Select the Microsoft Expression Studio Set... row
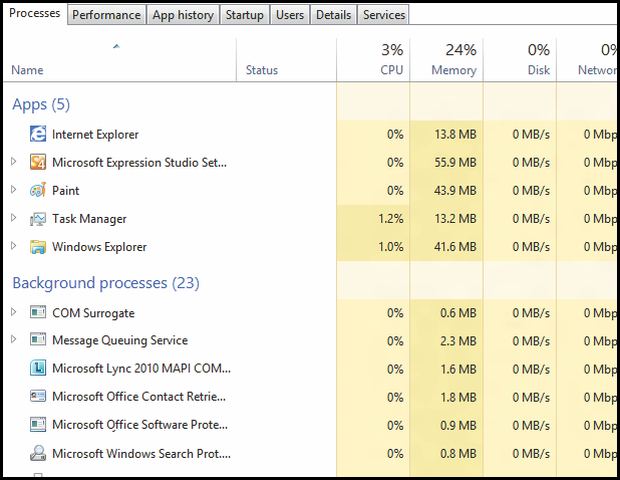This screenshot has width=620, height=480. click(310, 162)
